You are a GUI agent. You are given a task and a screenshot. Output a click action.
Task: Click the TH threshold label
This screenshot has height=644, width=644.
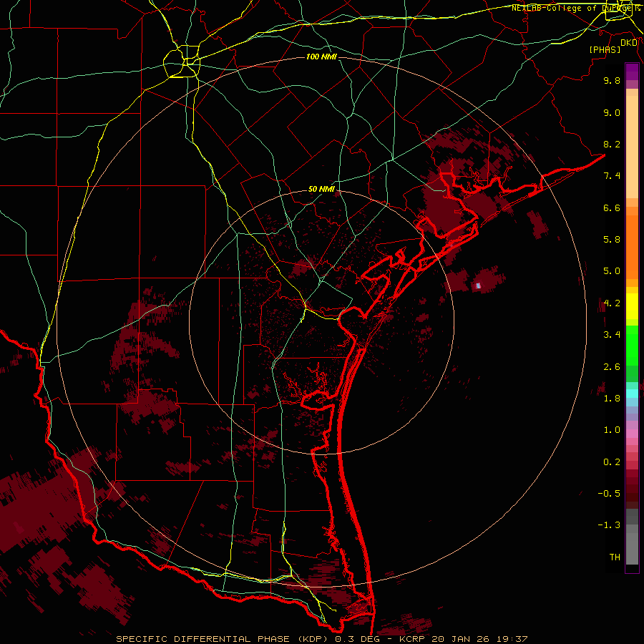(615, 557)
